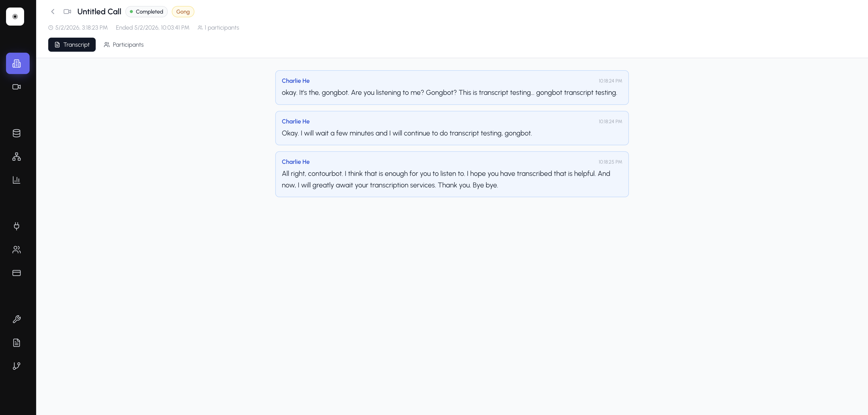Open the git branch sidebar icon

[17, 366]
